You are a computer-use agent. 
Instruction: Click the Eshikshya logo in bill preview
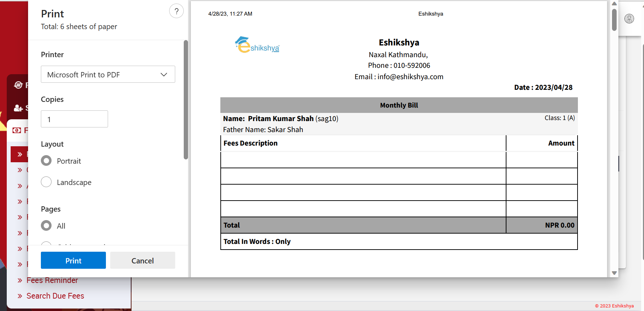pyautogui.click(x=257, y=45)
